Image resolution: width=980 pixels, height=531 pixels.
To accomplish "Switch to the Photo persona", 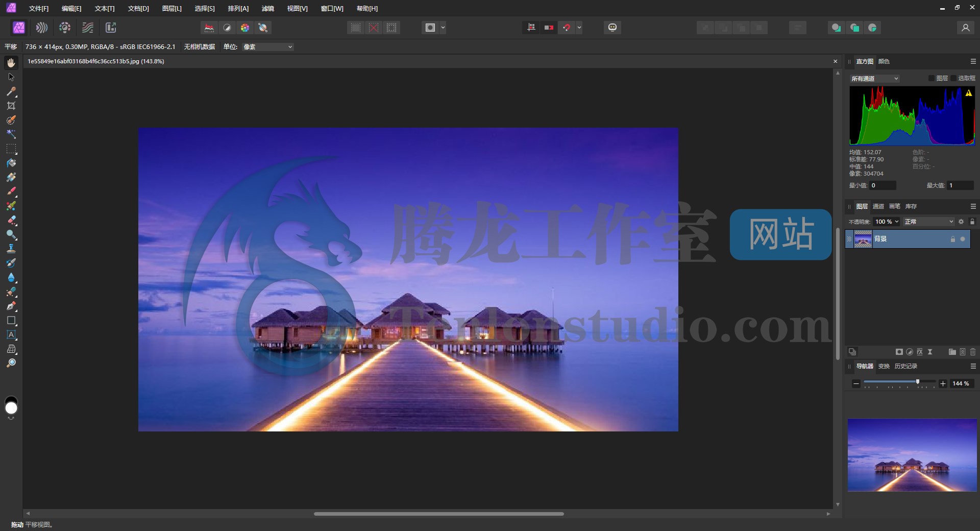I will 19,28.
